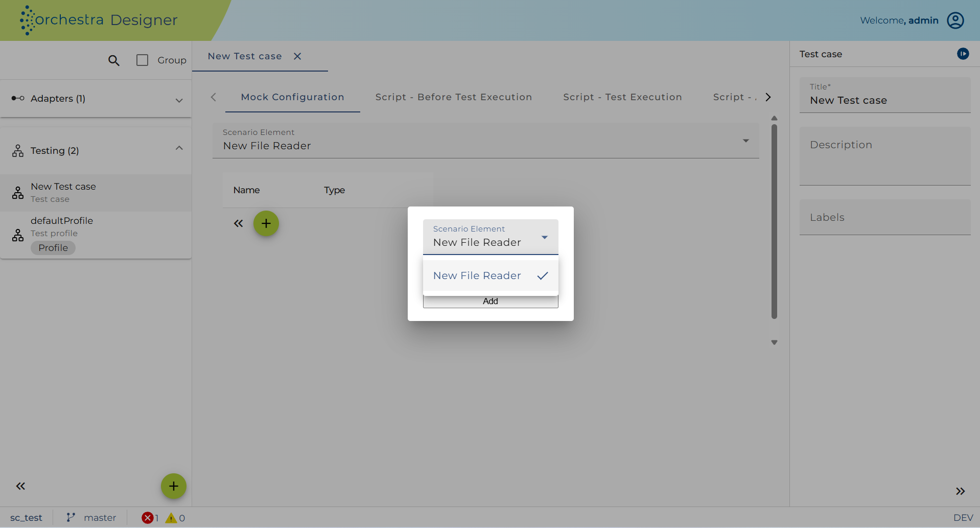Viewport: 980px width, 528px height.
Task: Open the red error count icon
Action: 148,518
